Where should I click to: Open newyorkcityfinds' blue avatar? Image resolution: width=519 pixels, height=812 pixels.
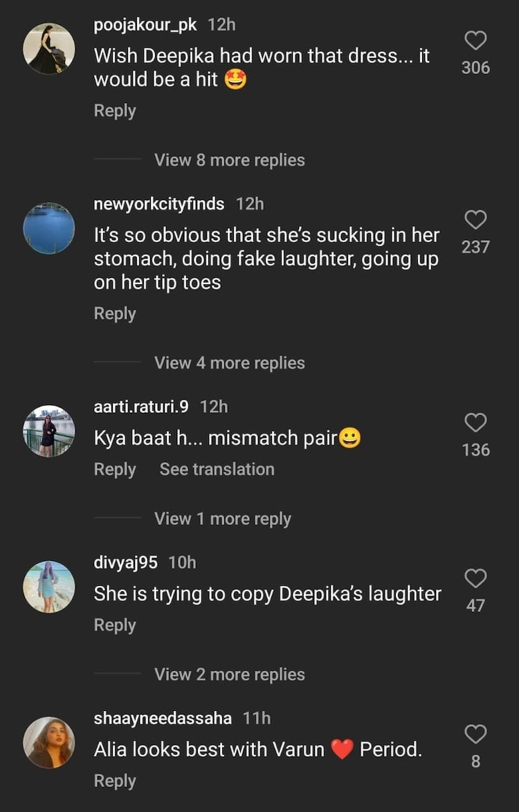pos(49,228)
